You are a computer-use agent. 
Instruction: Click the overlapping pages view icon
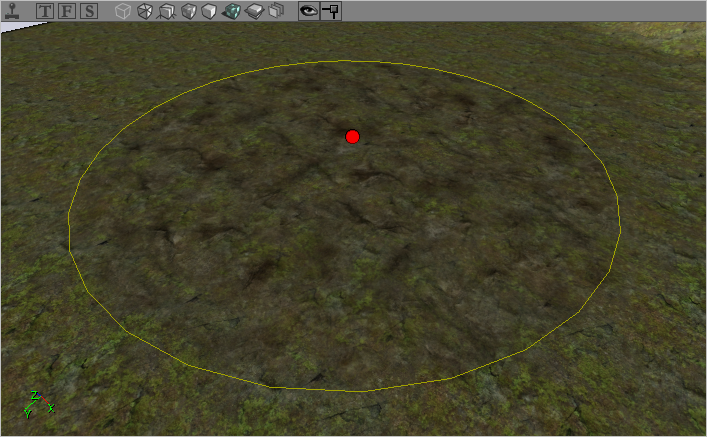point(275,12)
